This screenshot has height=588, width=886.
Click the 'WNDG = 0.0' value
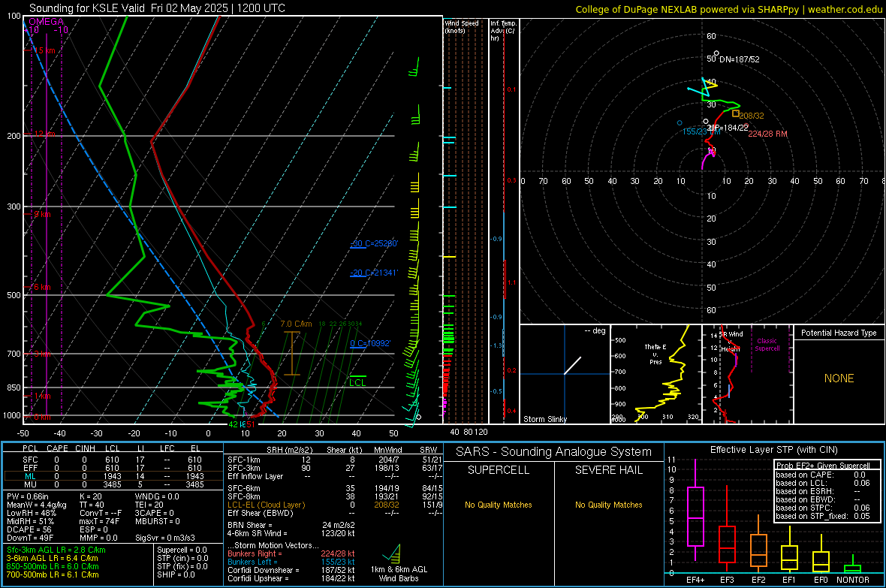point(157,496)
